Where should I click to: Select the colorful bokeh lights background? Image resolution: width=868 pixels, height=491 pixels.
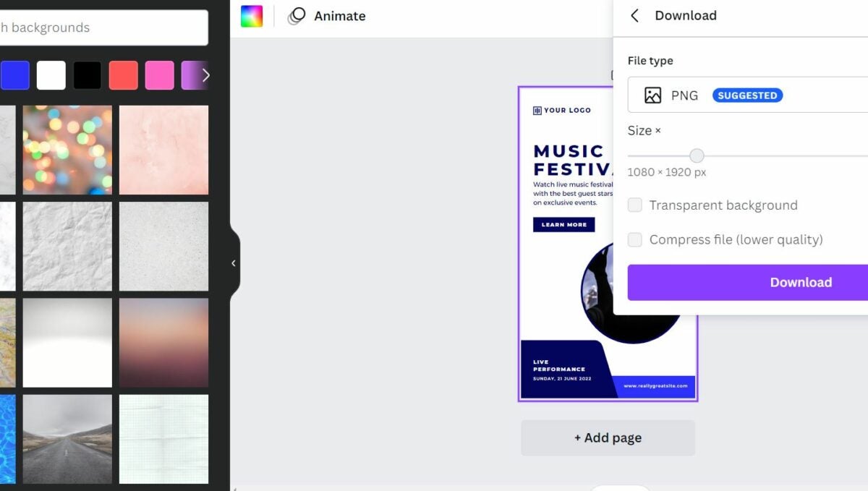(x=67, y=150)
